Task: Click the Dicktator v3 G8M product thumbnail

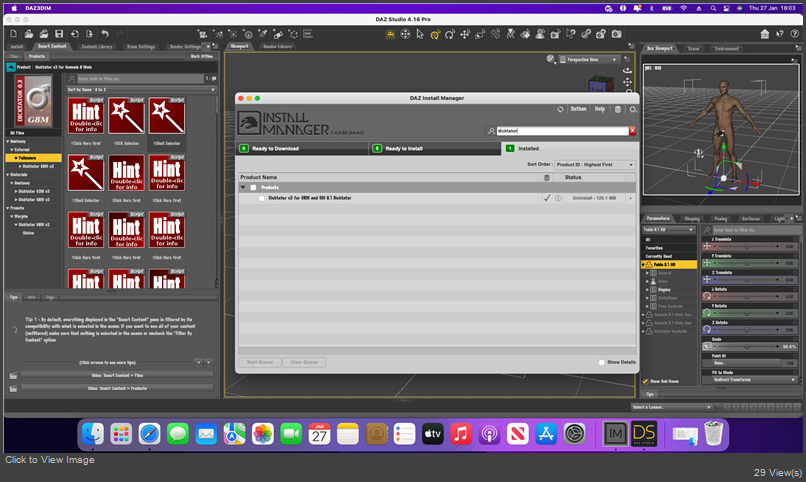Action: tap(33, 101)
